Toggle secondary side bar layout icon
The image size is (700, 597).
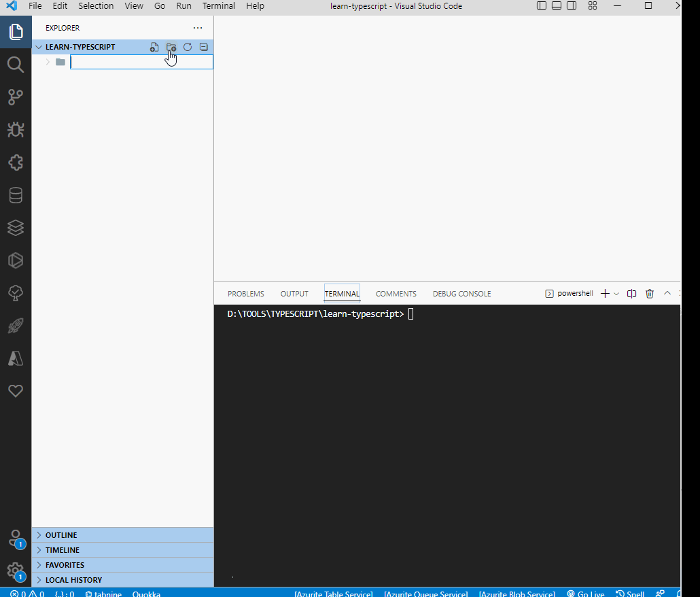point(572,6)
